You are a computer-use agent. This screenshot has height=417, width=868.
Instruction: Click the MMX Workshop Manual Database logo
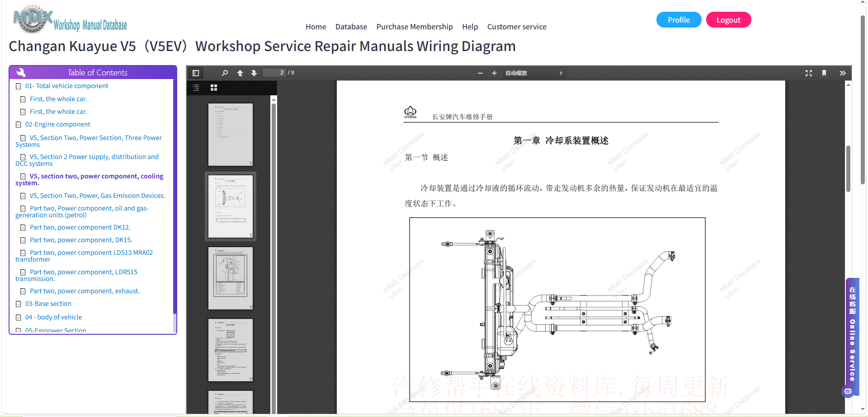pyautogui.click(x=70, y=19)
